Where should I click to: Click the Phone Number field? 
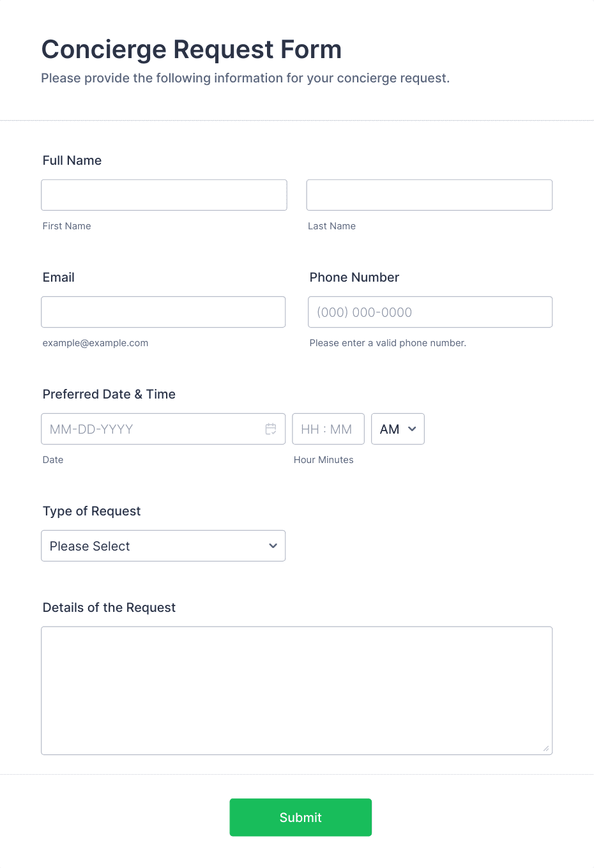(x=430, y=312)
